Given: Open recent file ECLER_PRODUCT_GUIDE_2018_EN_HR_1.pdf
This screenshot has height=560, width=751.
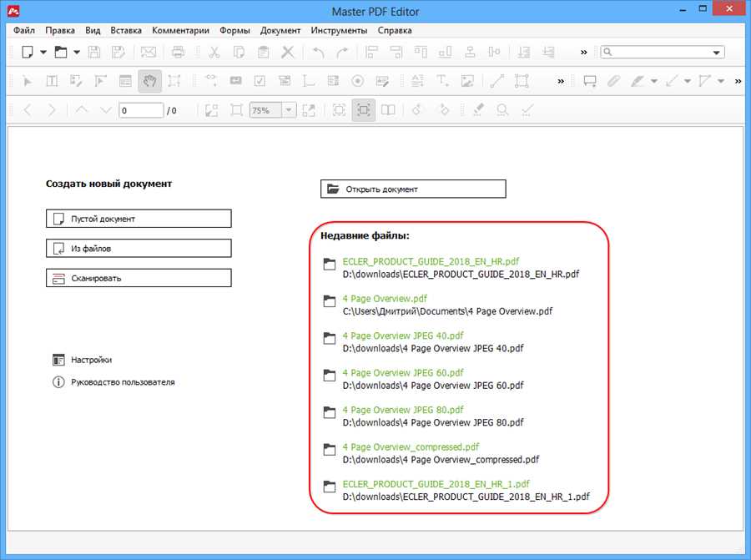Looking at the screenshot, I should [x=436, y=484].
